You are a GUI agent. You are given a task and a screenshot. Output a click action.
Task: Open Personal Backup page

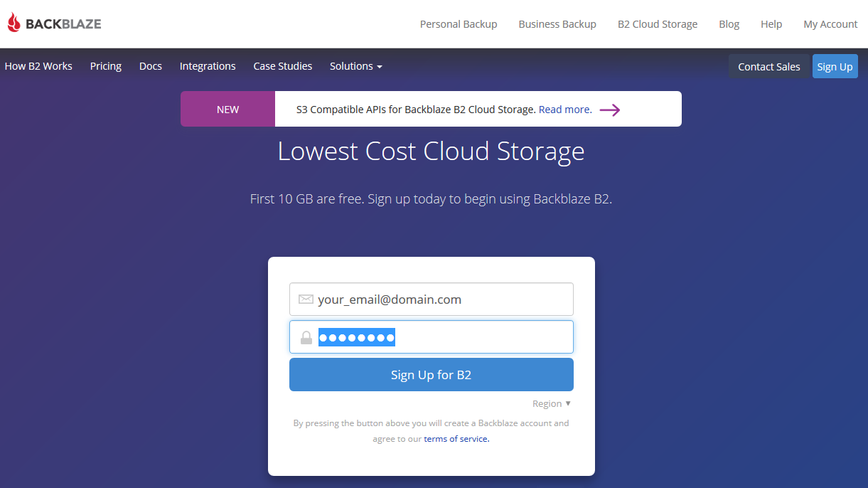tap(459, 24)
